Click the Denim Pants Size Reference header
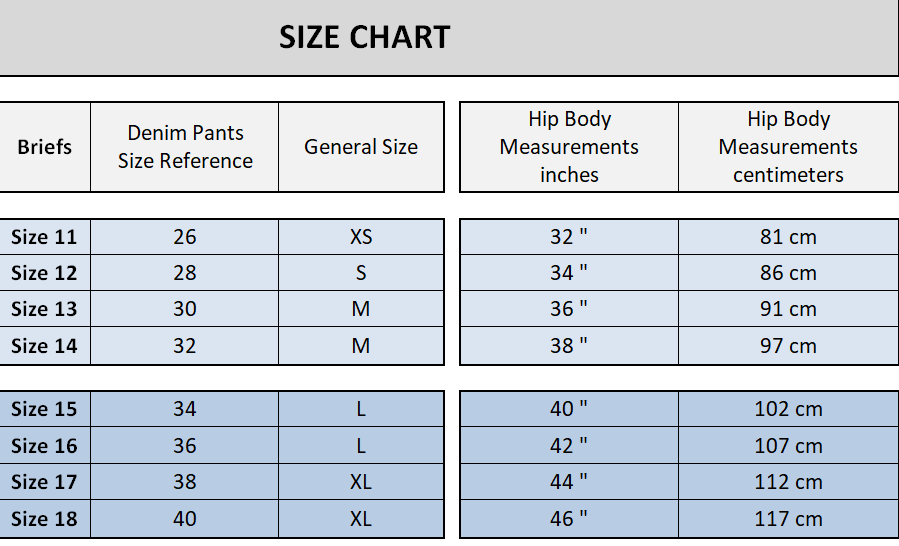Viewport: 899px width, 546px height. 185,147
